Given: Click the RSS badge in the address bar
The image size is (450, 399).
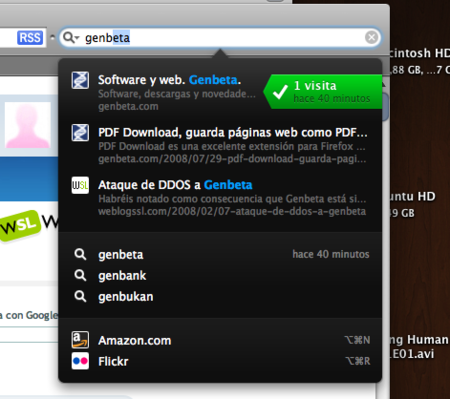Looking at the screenshot, I should (30, 38).
